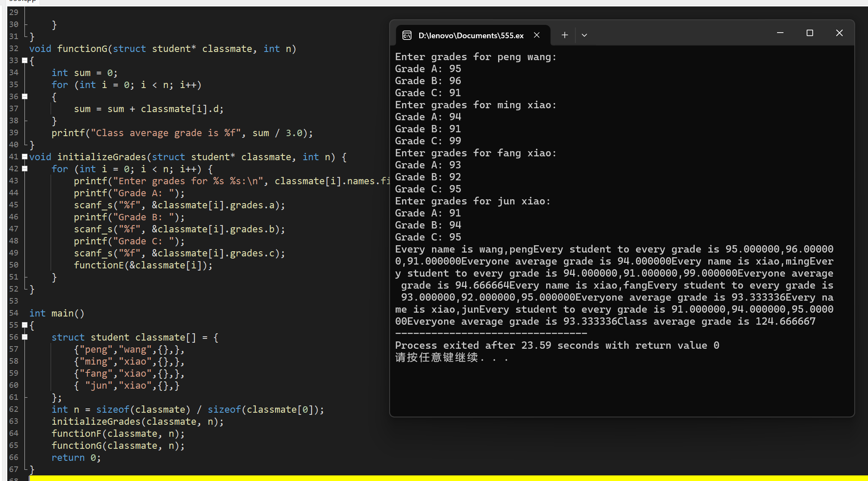Minimize the terminal window

pyautogui.click(x=780, y=33)
